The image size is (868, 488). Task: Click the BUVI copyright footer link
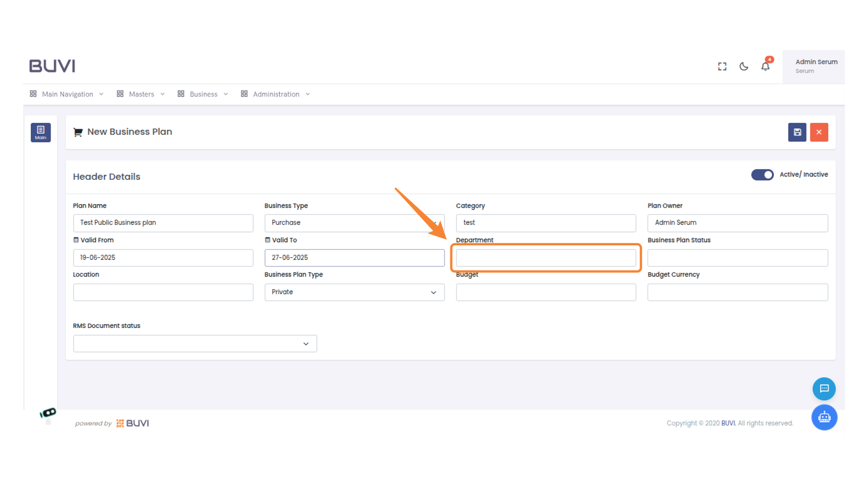728,423
